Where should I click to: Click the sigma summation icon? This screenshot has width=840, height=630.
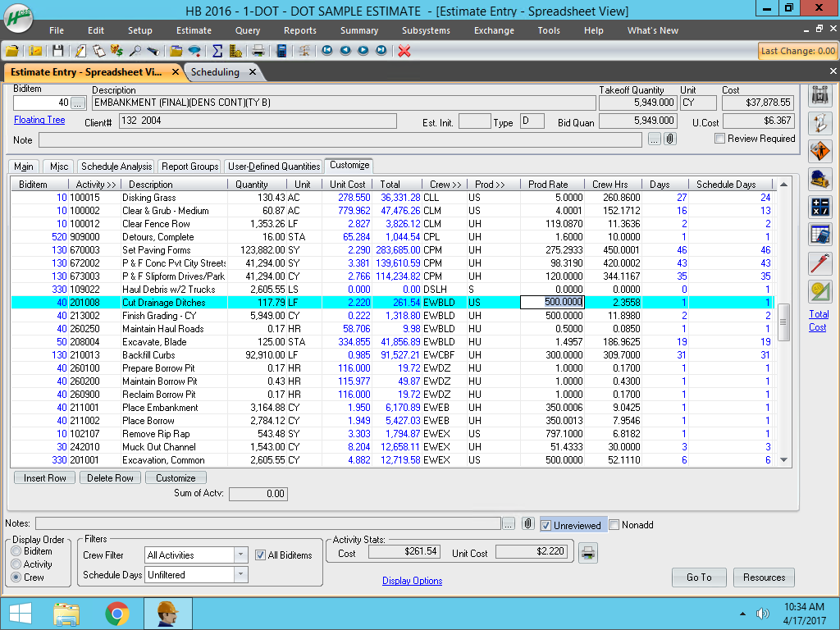(x=217, y=51)
